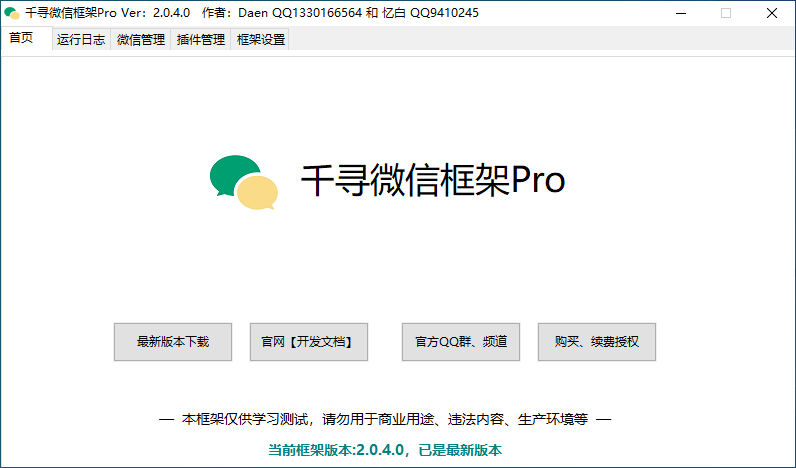Click the green current framework version text
Image resolution: width=796 pixels, height=468 pixels.
tap(385, 450)
